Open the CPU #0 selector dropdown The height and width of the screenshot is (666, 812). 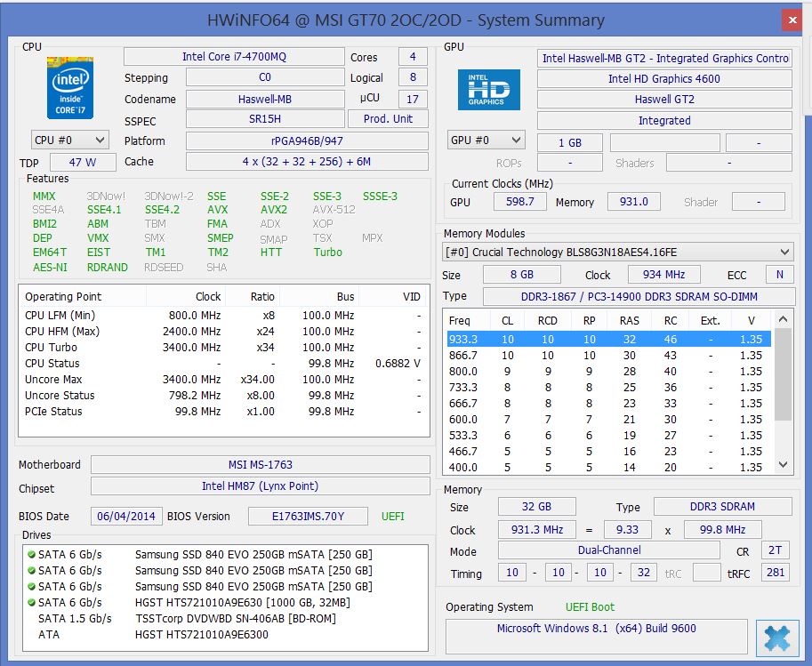(x=70, y=140)
